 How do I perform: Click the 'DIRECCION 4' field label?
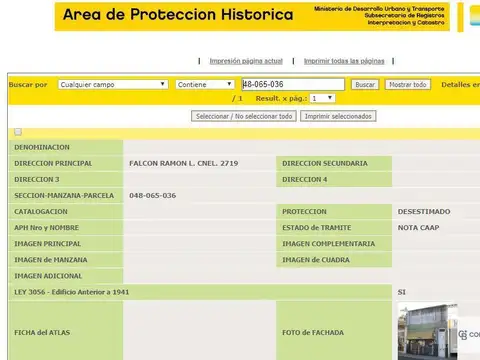[x=305, y=179]
